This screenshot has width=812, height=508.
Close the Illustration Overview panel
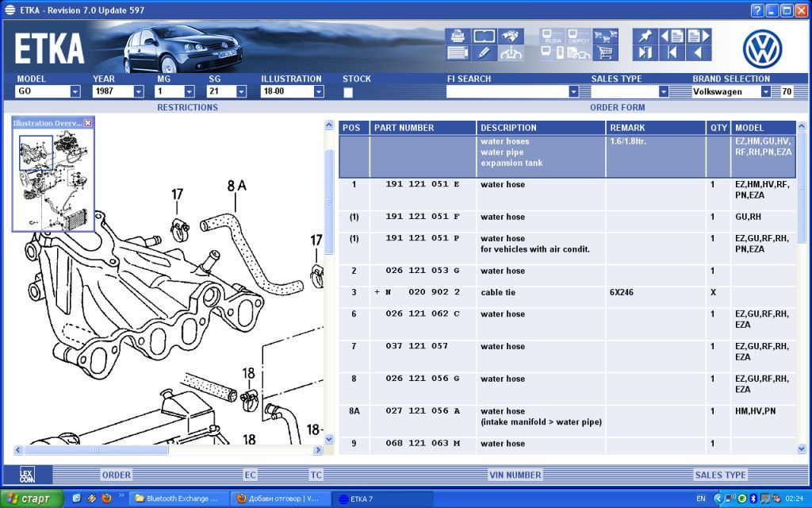(88, 123)
